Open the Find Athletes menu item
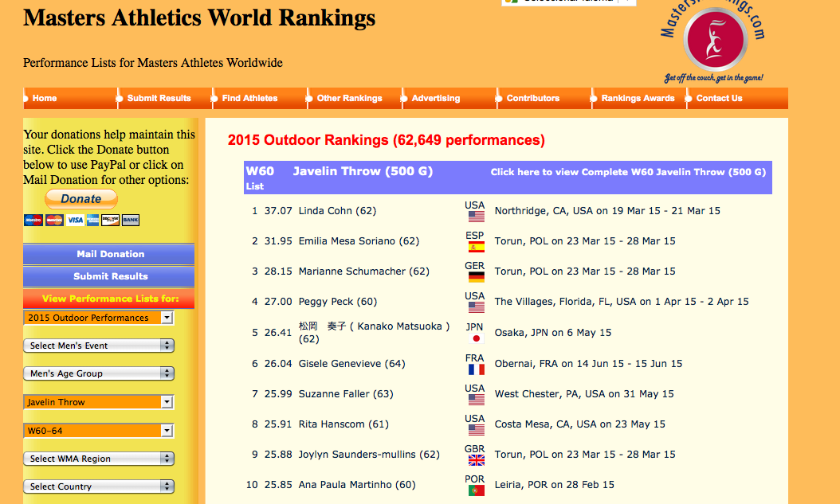Image resolution: width=840 pixels, height=504 pixels. (x=250, y=99)
